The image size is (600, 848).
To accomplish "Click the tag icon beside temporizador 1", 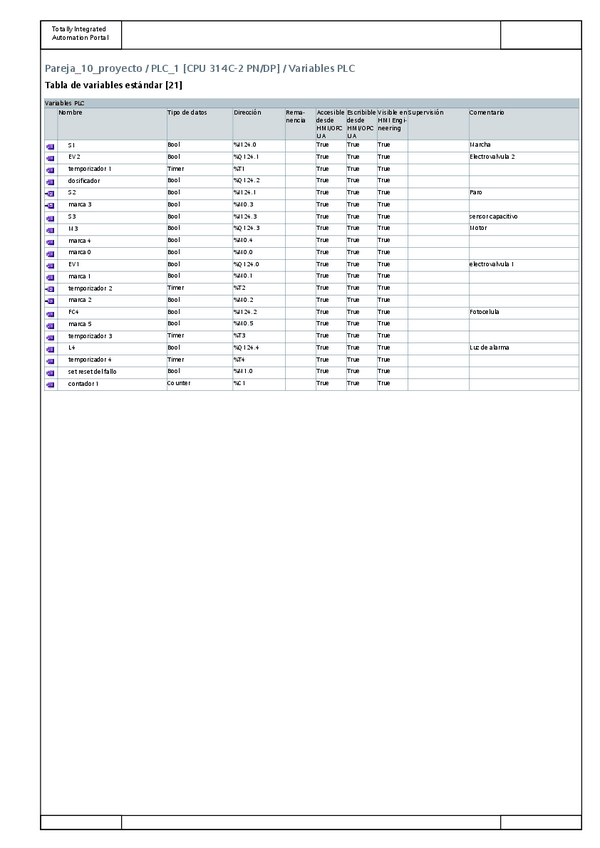I will pos(50,170).
